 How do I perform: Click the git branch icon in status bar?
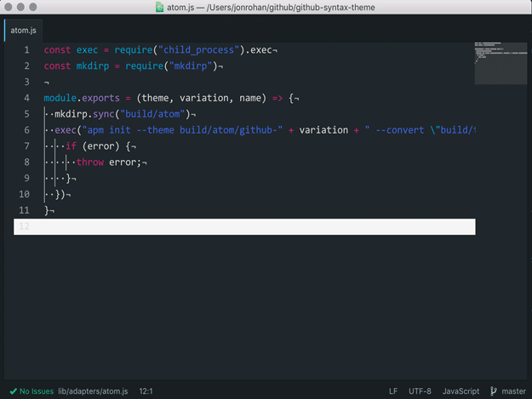tap(494, 391)
